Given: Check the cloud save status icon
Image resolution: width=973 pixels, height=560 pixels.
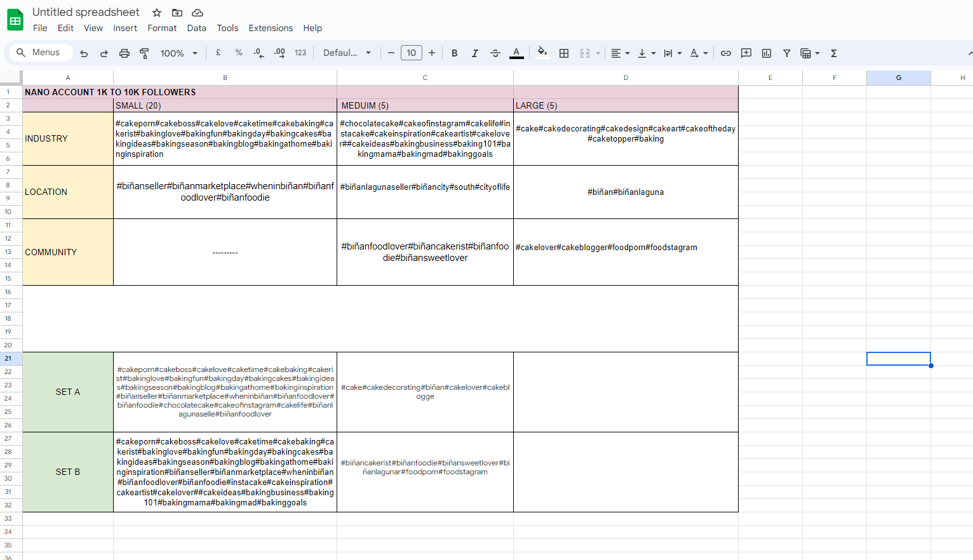Looking at the screenshot, I should 198,13.
